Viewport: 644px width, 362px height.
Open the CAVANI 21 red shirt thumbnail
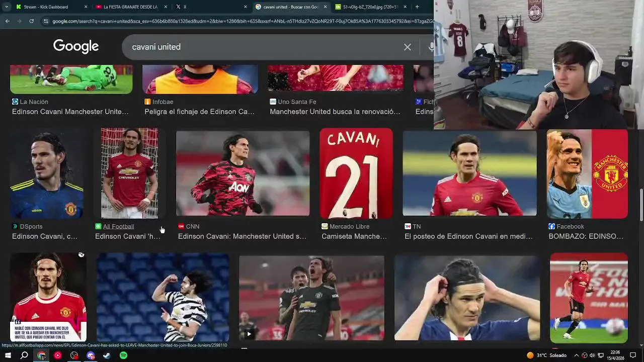[356, 173]
